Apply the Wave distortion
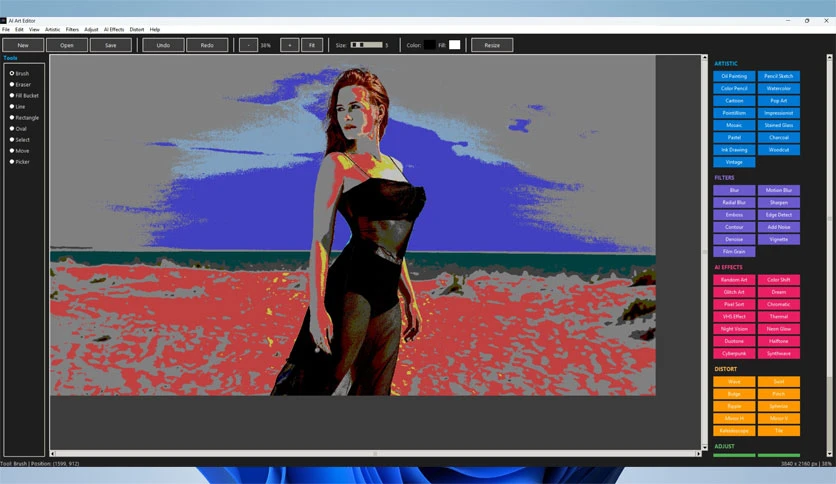Image resolution: width=836 pixels, height=484 pixels. point(734,382)
